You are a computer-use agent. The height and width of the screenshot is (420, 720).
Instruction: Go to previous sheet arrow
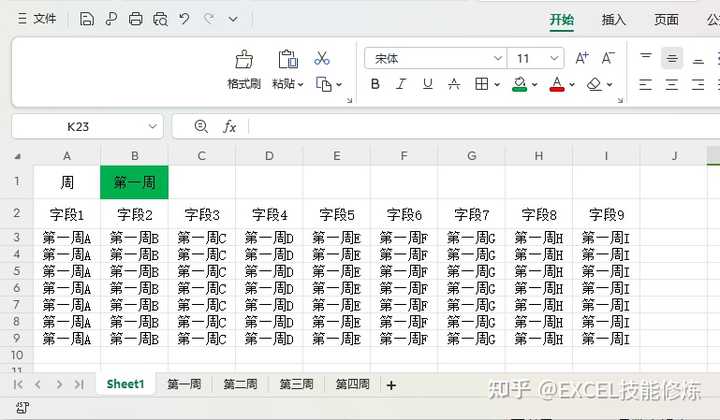38,385
